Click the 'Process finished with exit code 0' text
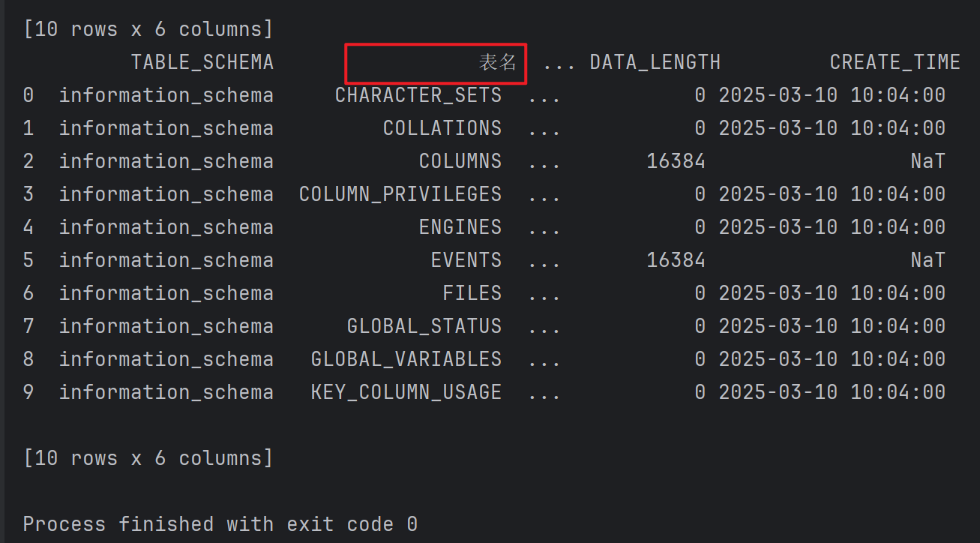This screenshot has width=980, height=543. point(220,523)
